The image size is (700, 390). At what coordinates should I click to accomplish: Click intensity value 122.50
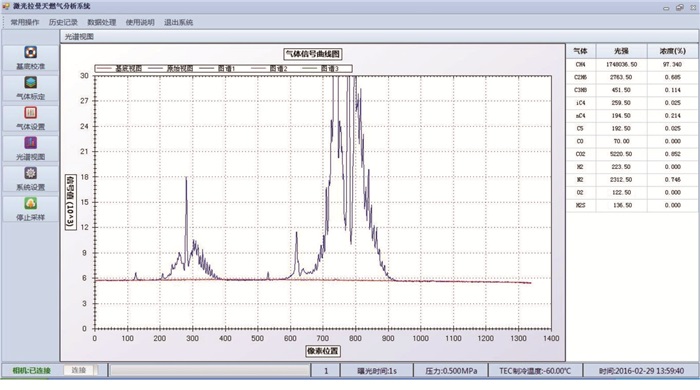click(621, 193)
